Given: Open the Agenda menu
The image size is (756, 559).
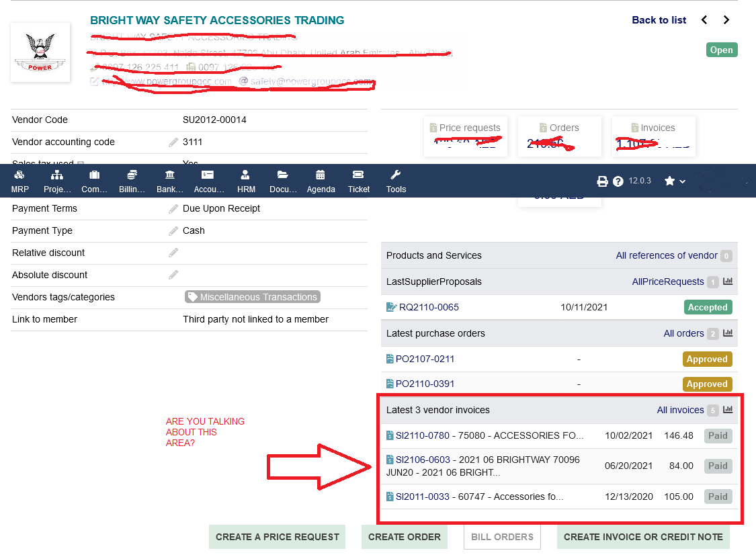Looking at the screenshot, I should coord(321,181).
